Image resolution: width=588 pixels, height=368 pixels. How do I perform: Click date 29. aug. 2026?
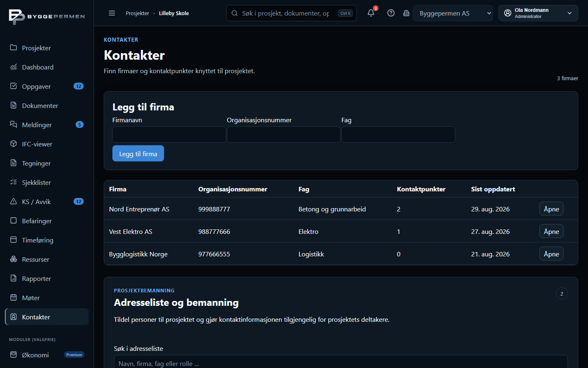click(x=490, y=209)
